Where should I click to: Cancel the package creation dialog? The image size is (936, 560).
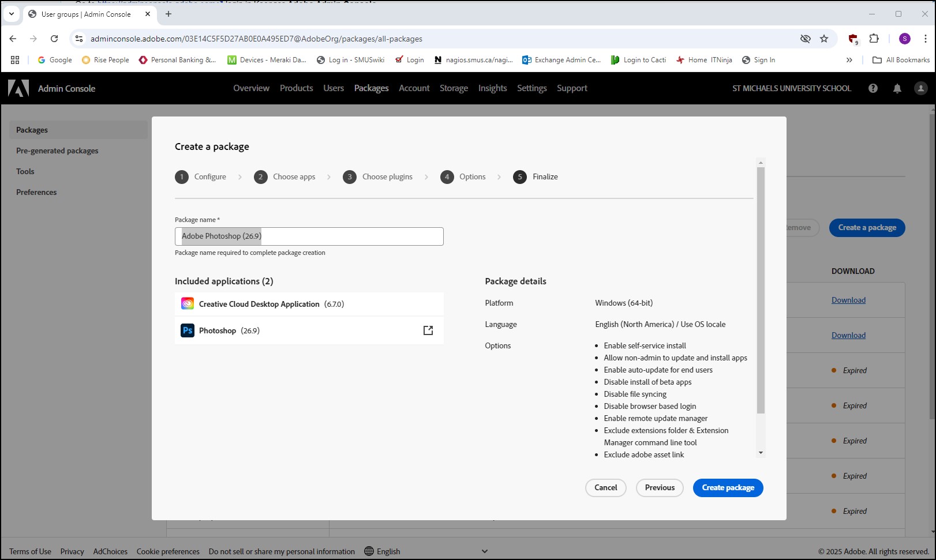point(605,488)
